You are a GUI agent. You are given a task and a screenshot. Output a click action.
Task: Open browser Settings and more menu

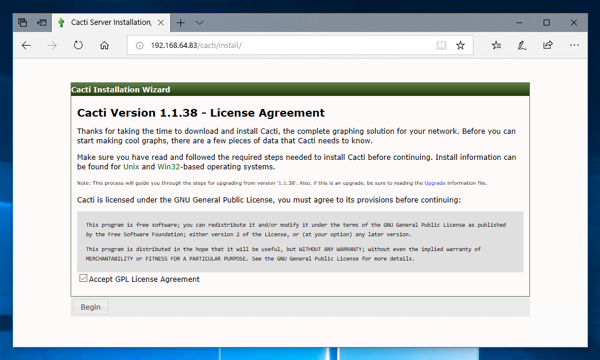(x=574, y=45)
